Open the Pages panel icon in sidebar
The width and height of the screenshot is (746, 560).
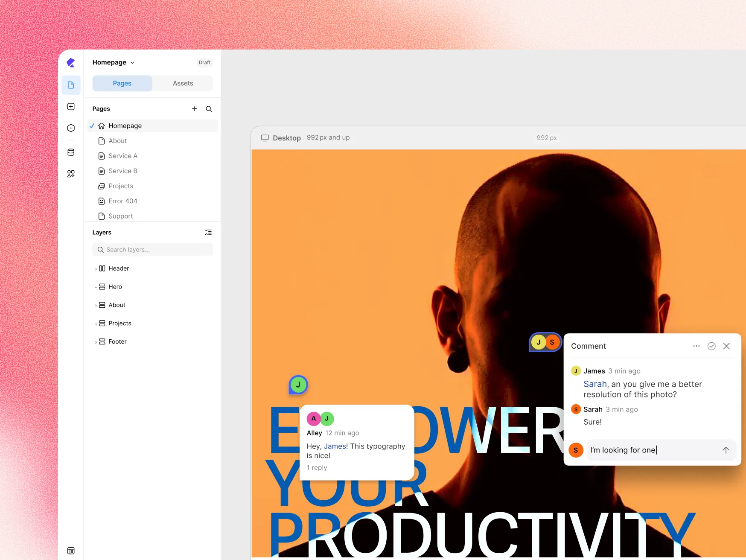pyautogui.click(x=71, y=85)
